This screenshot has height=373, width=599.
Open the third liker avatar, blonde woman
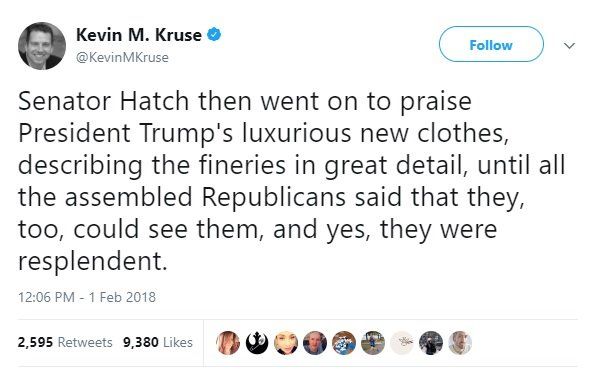(286, 343)
